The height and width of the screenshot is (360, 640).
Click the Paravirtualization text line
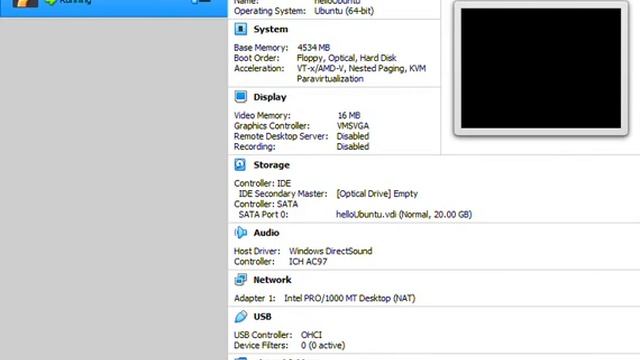[330, 79]
